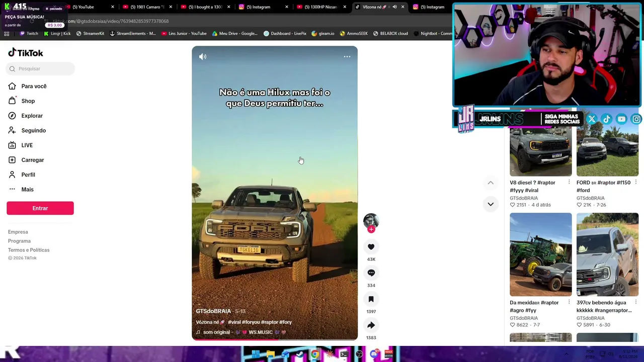Open options for the 'V8 diesel ?' video

[x=569, y=183]
